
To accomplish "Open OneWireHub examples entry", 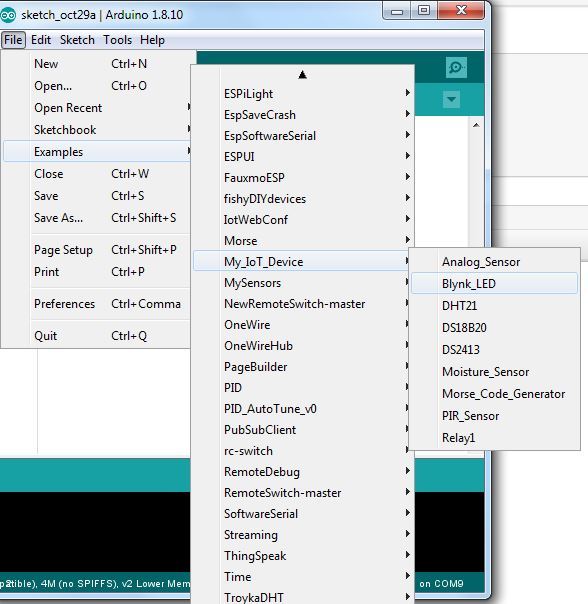I will 302,346.
